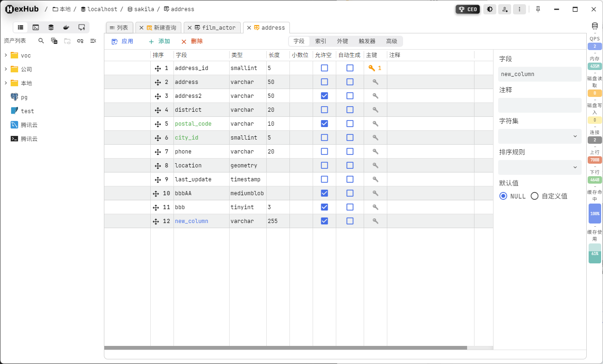Image resolution: width=603 pixels, height=364 pixels.
Task: Toggle the dark mode icon near the top right
Action: 490,9
